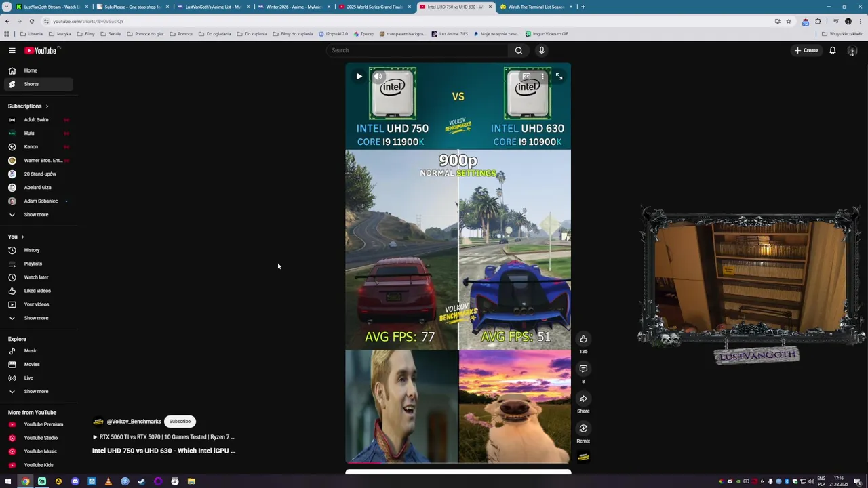This screenshot has width=868, height=488.
Task: Open the Windows Start menu
Action: (8, 481)
